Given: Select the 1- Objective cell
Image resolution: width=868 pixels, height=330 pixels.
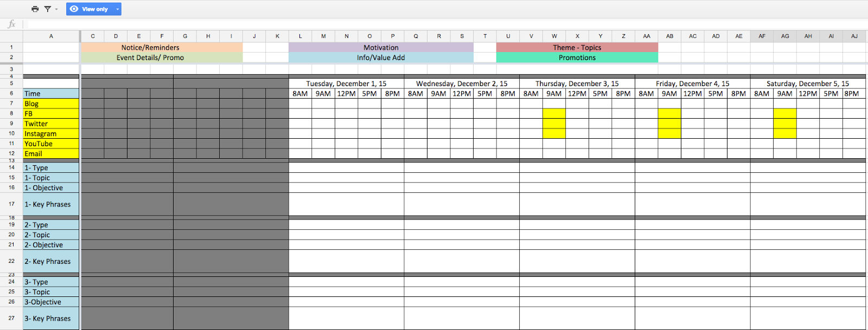Looking at the screenshot, I should click(x=51, y=188).
